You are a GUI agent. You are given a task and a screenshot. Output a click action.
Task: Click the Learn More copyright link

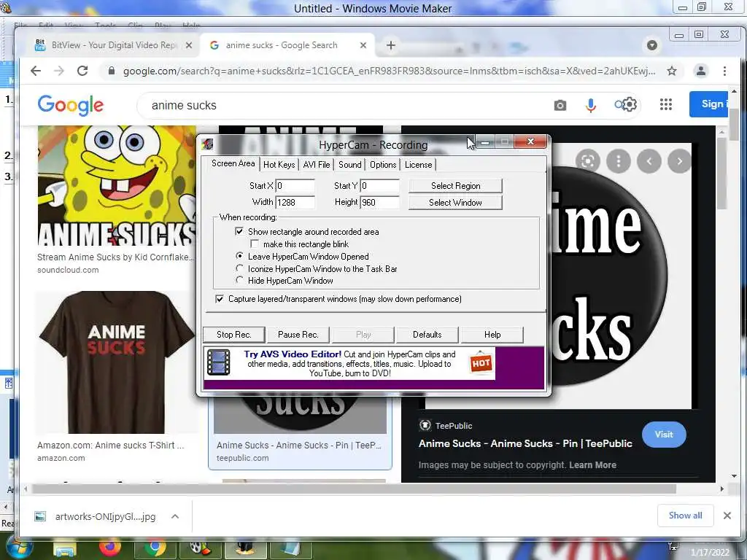coord(592,464)
